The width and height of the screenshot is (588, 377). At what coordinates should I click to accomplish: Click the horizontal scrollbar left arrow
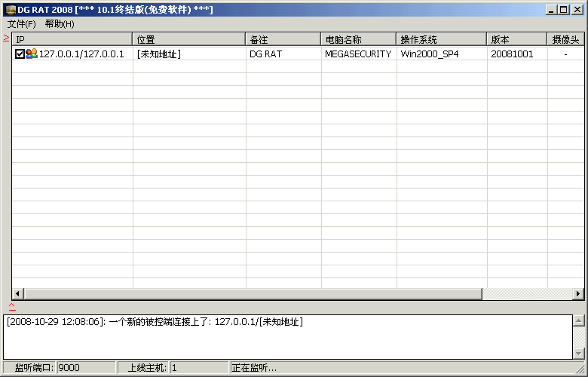coord(18,294)
